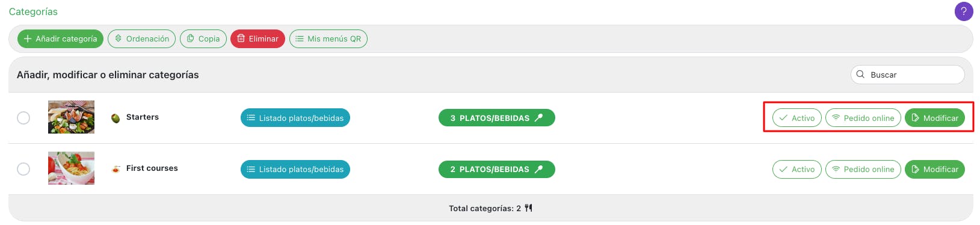Toggle Activo status for First courses
The image size is (980, 225).
tap(797, 169)
